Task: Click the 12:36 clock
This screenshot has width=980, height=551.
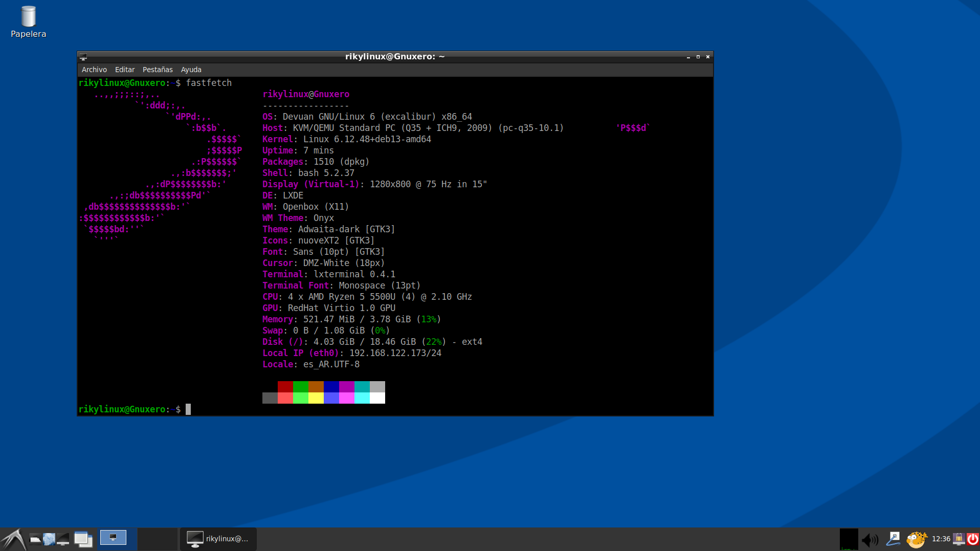Action: point(941,539)
